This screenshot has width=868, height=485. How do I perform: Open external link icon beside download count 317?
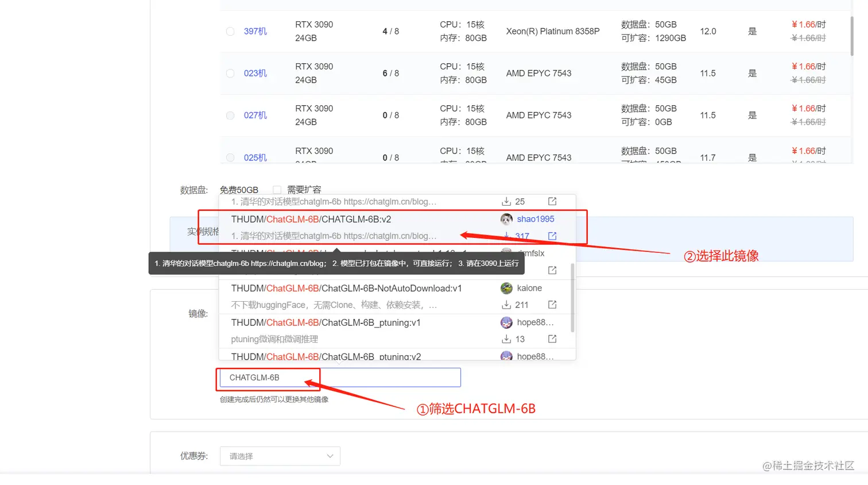[552, 236]
